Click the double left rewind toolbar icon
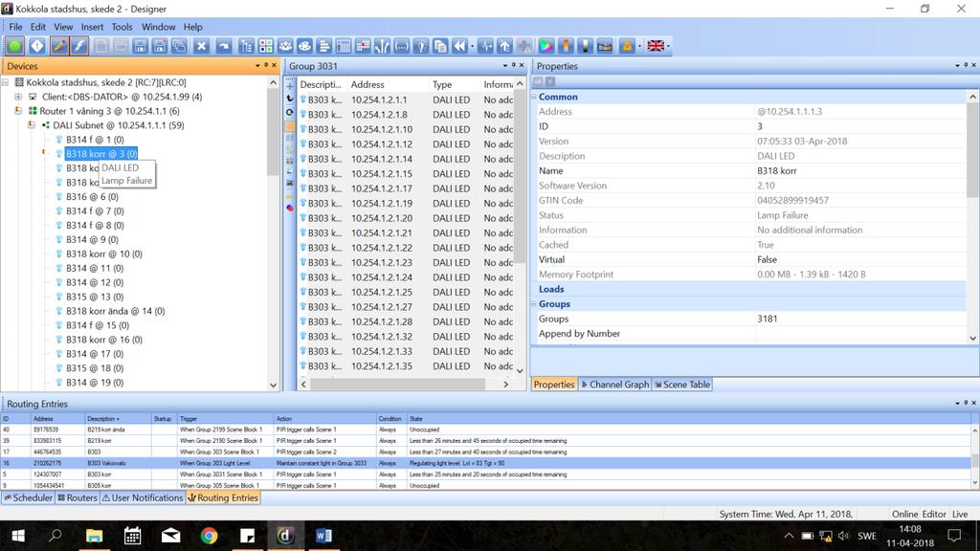 click(460, 46)
